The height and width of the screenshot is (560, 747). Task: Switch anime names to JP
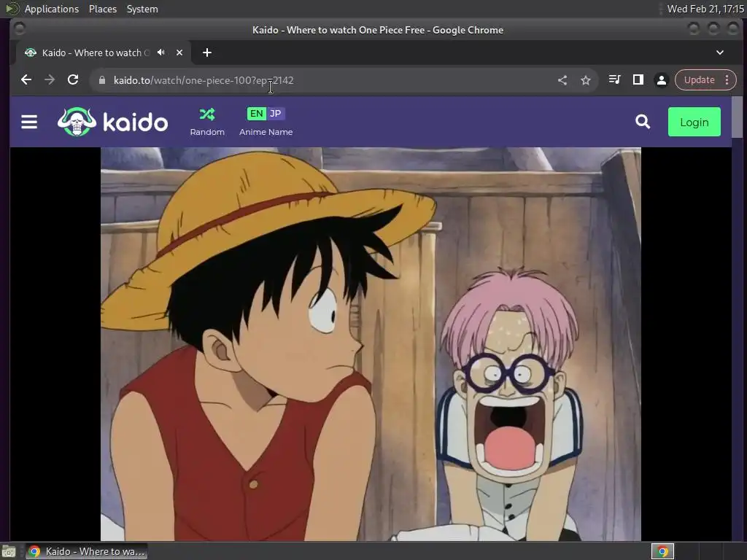275,113
